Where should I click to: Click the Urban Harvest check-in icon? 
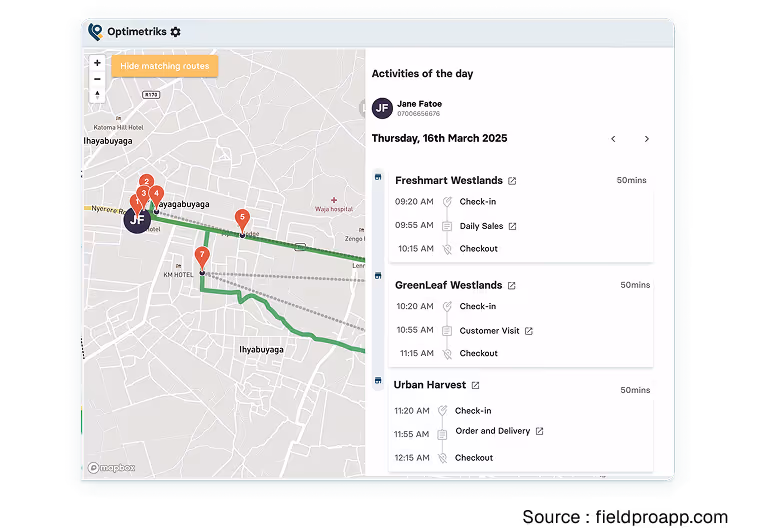(x=443, y=411)
